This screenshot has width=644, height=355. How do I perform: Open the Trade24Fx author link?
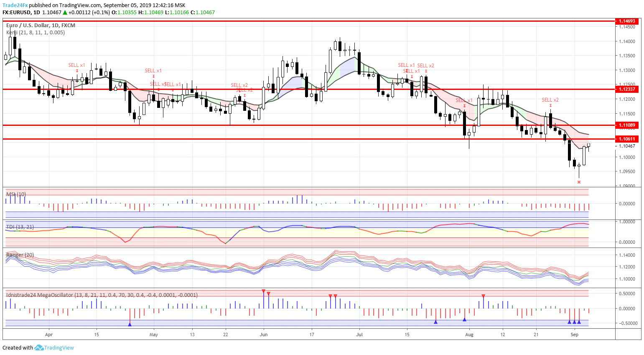click(15, 5)
